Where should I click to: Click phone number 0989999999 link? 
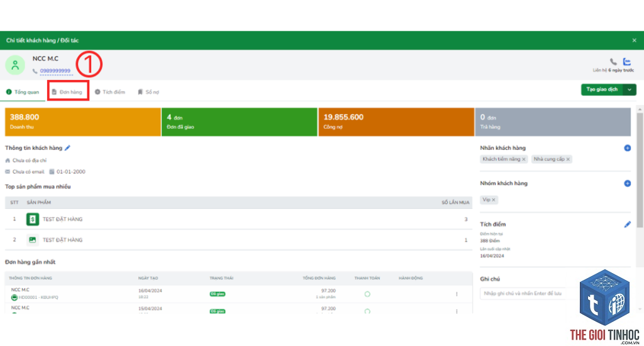point(55,70)
